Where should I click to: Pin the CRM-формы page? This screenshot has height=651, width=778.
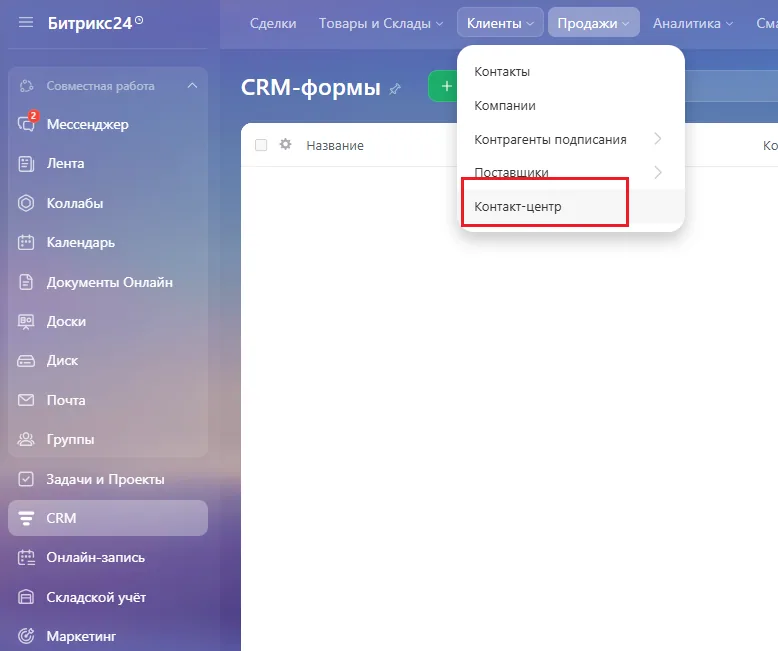tap(395, 89)
